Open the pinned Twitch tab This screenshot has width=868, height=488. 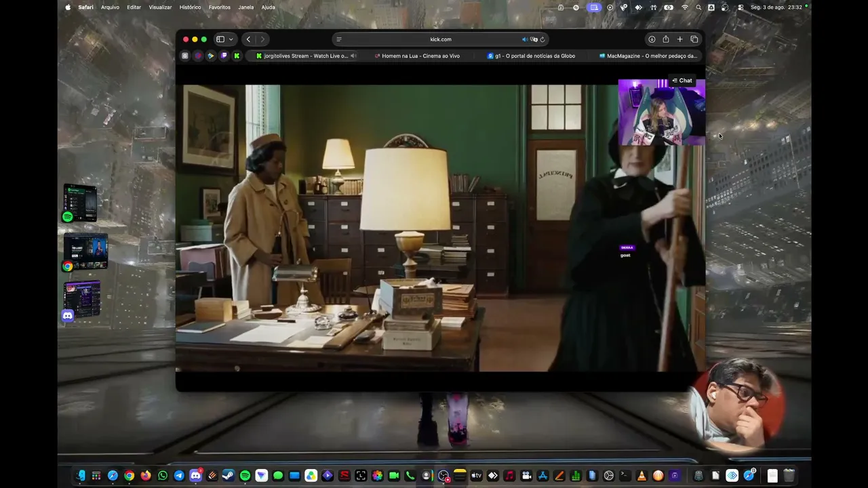(224, 56)
